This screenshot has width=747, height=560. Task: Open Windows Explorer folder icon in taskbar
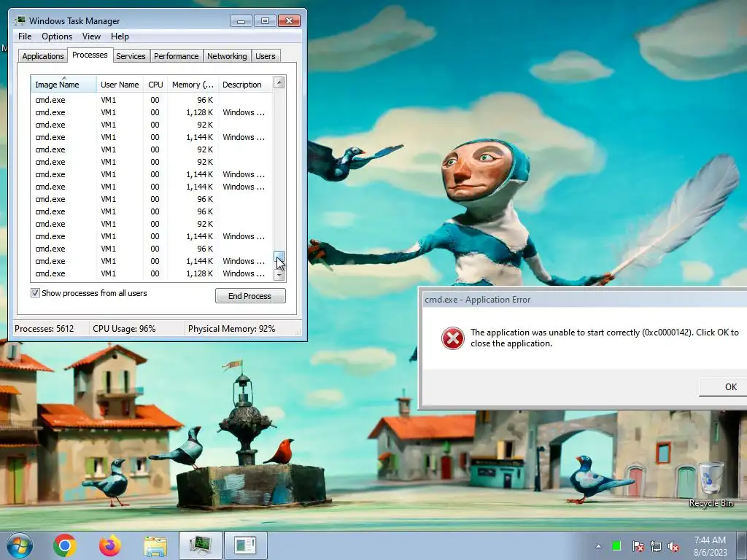click(x=155, y=546)
